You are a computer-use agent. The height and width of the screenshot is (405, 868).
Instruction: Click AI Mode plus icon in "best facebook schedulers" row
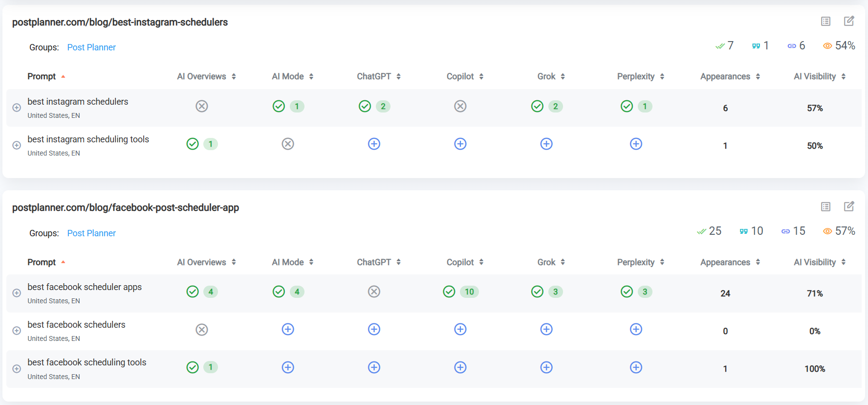288,329
